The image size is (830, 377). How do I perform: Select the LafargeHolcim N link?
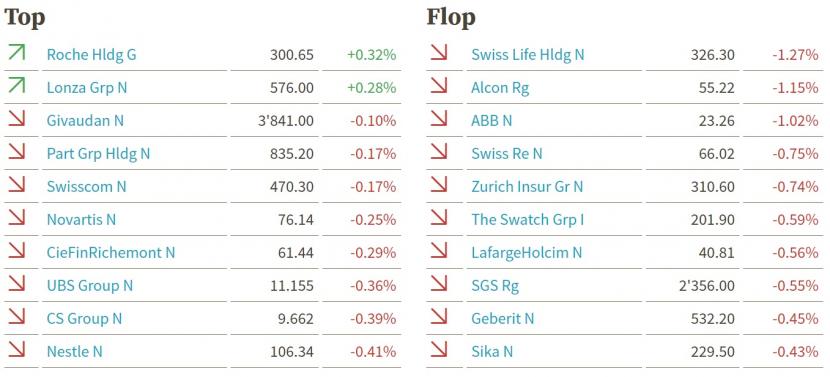(527, 253)
